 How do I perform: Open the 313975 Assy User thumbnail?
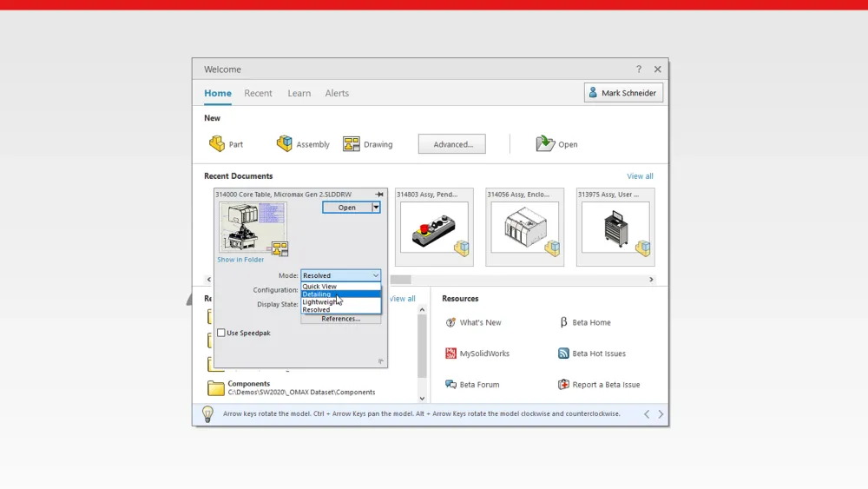(x=615, y=227)
